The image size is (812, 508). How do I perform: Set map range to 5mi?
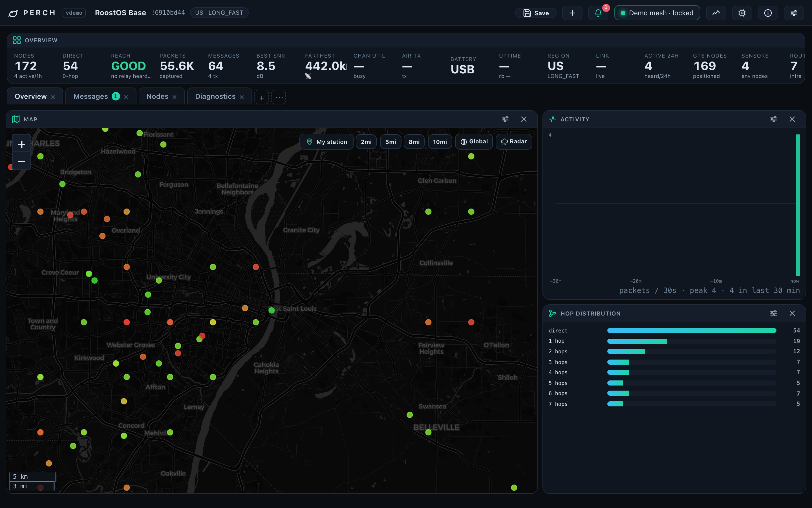pyautogui.click(x=390, y=142)
